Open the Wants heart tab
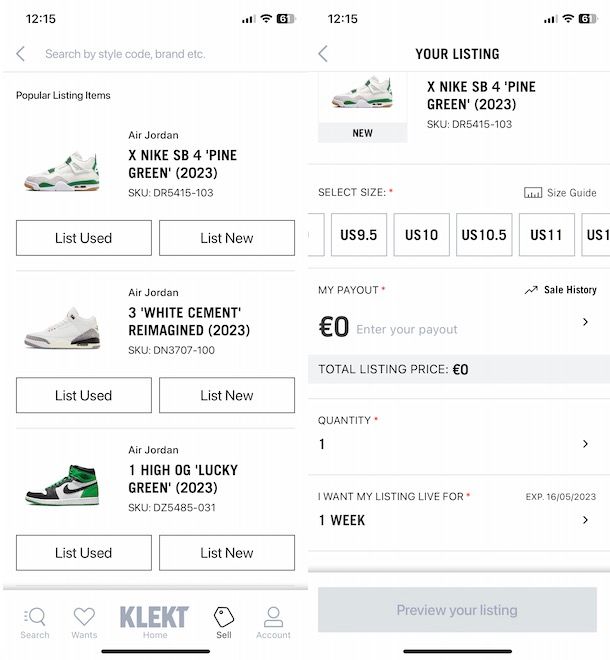Screen dimensions: 610x660 tap(84, 620)
